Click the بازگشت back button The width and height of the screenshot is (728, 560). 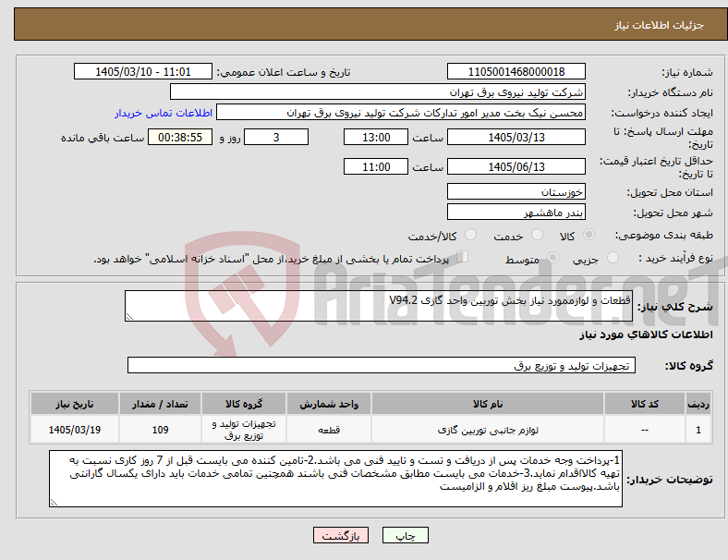pos(341,535)
